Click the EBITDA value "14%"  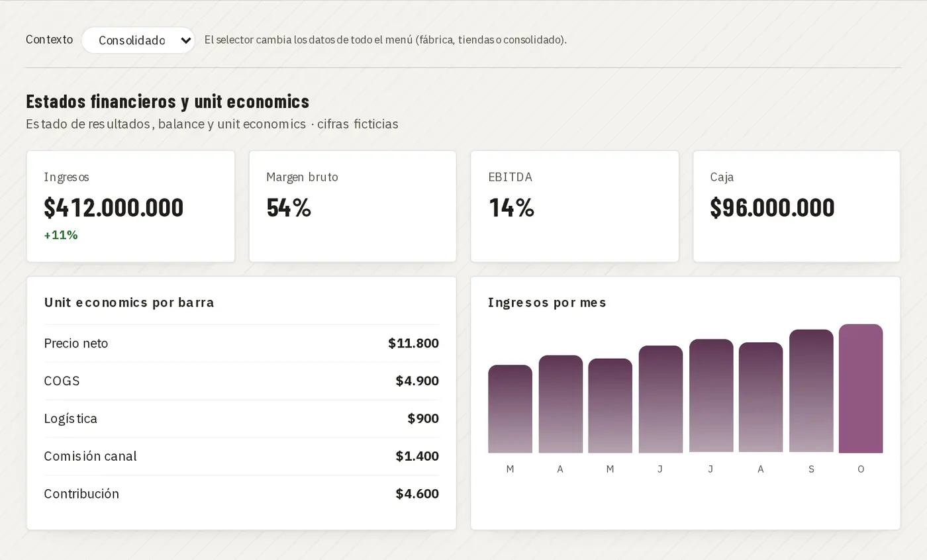click(x=511, y=208)
